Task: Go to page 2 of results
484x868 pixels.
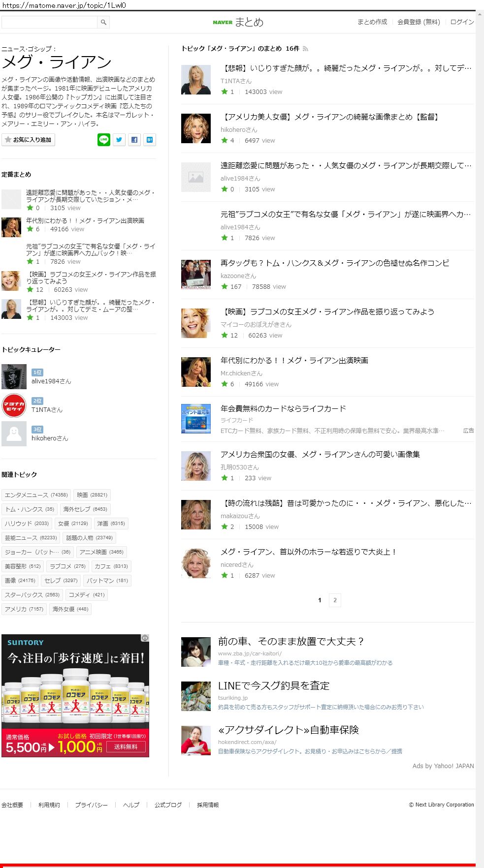Action: pos(335,600)
